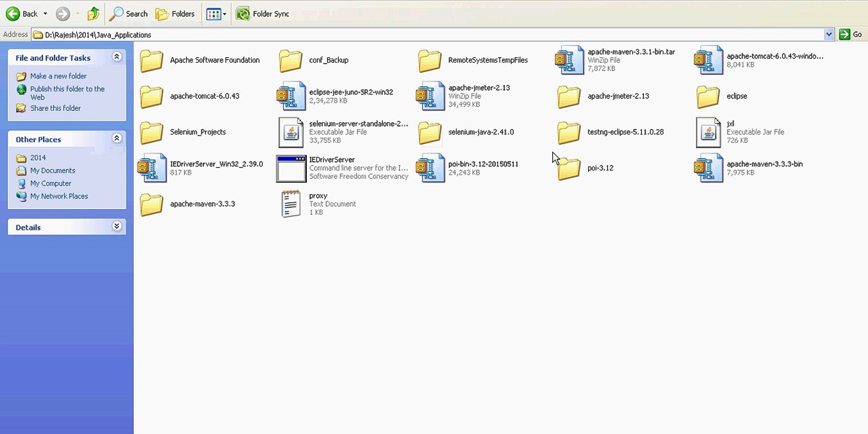Screen dimensions: 868x434
Task: Click the 'eclipse-jee-juno-SR2-win32' file name
Action: tap(351, 92)
